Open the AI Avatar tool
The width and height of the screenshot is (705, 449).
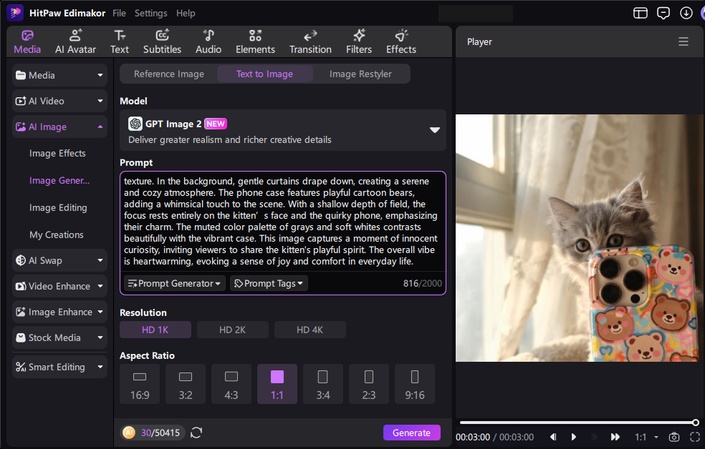(x=76, y=42)
